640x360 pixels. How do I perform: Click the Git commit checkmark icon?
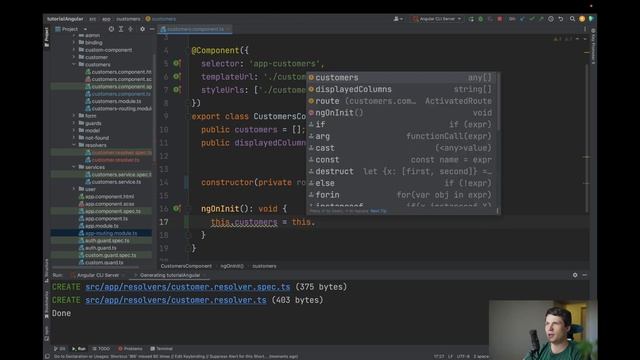pyautogui.click(x=532, y=19)
